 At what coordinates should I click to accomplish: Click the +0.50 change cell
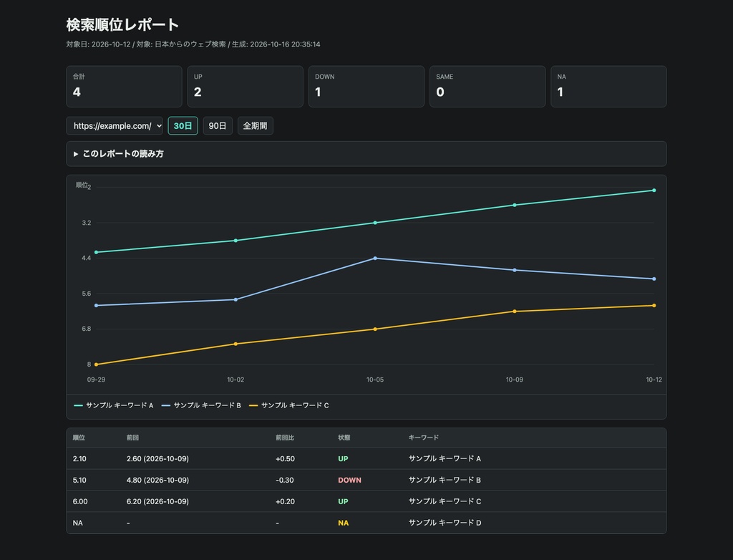(x=285, y=459)
